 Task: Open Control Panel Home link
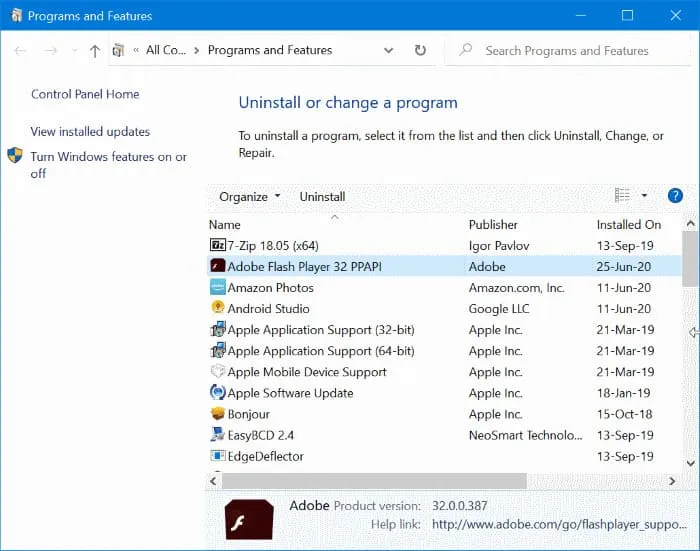pos(85,94)
